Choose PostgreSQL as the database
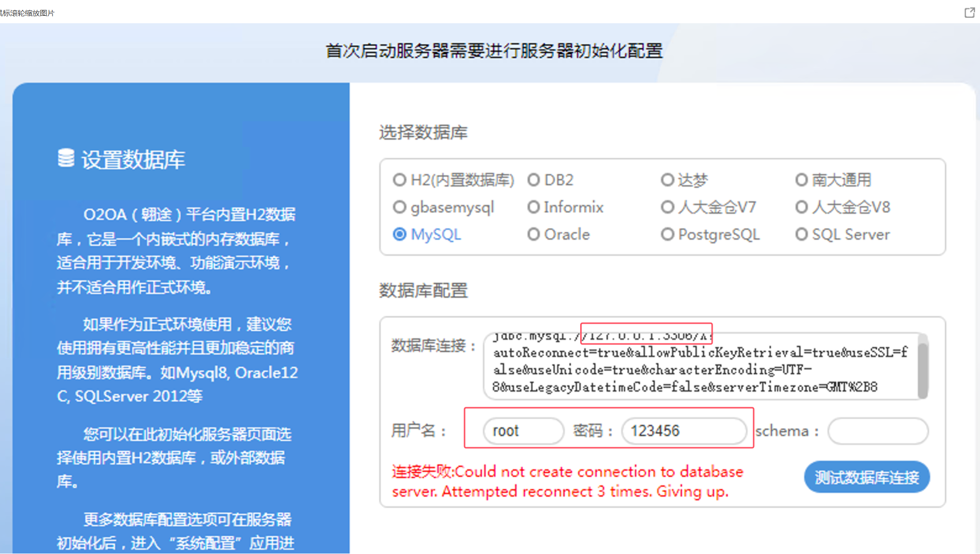This screenshot has width=980, height=554. coord(667,234)
